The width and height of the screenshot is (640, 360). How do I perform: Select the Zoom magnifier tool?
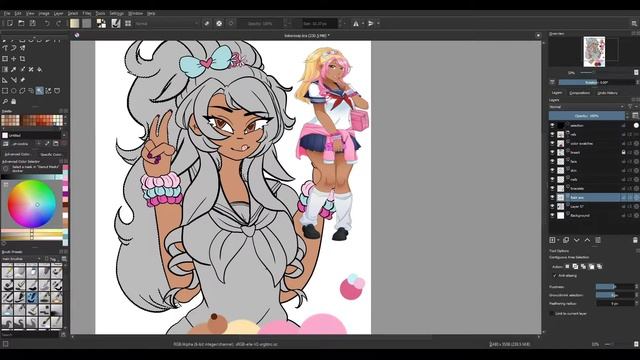tap(5, 101)
